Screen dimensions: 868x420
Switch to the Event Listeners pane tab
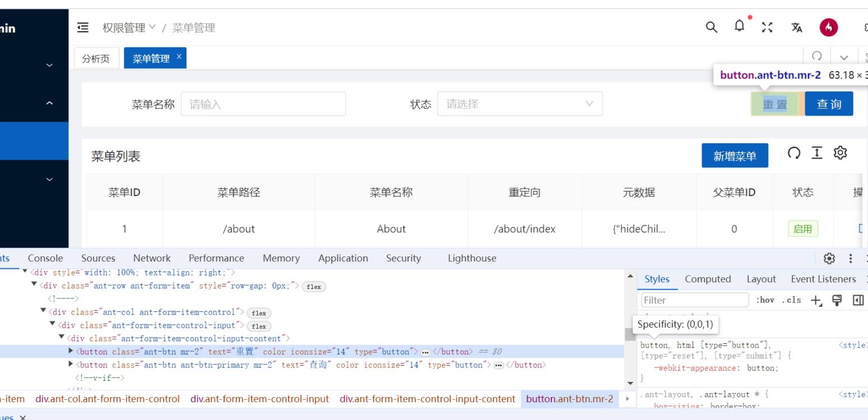tap(823, 279)
